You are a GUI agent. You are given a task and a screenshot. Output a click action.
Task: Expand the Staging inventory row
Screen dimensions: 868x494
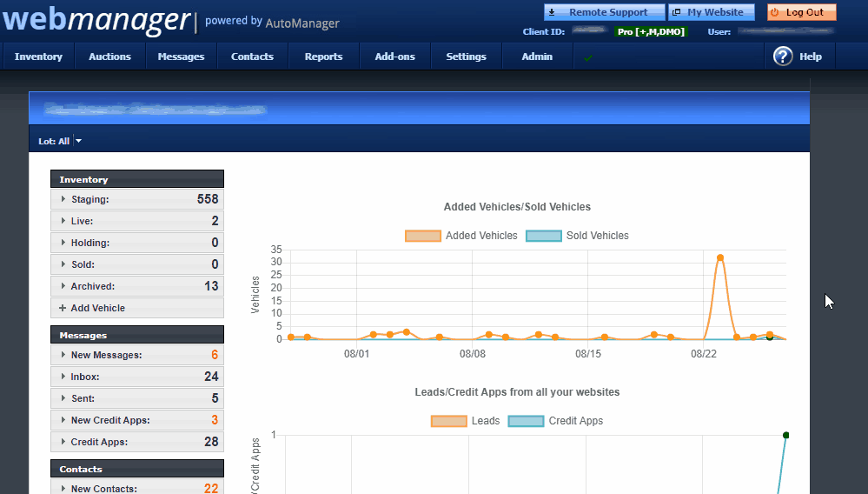137,199
